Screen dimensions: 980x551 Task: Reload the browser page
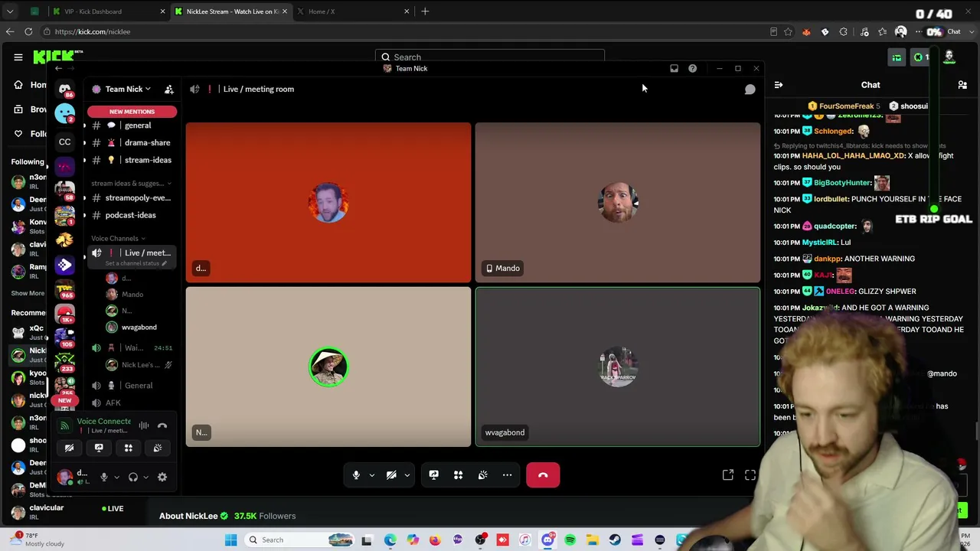(28, 31)
